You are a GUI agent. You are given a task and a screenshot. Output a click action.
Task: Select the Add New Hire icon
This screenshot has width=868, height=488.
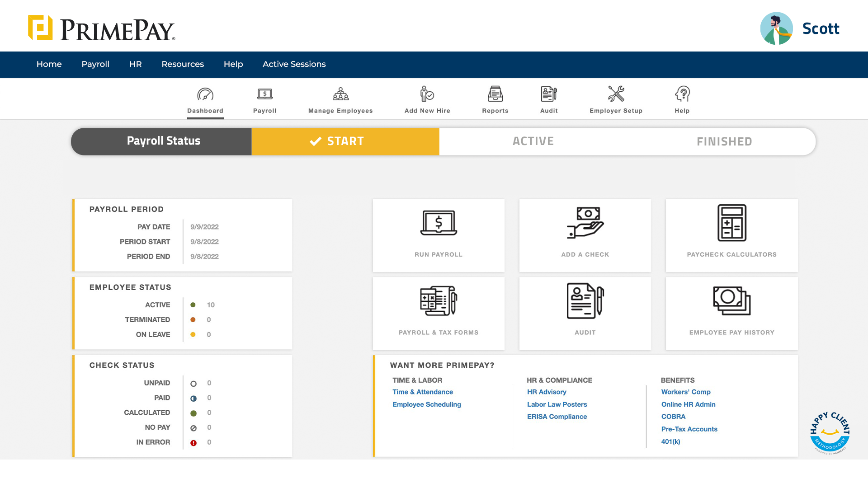(427, 94)
